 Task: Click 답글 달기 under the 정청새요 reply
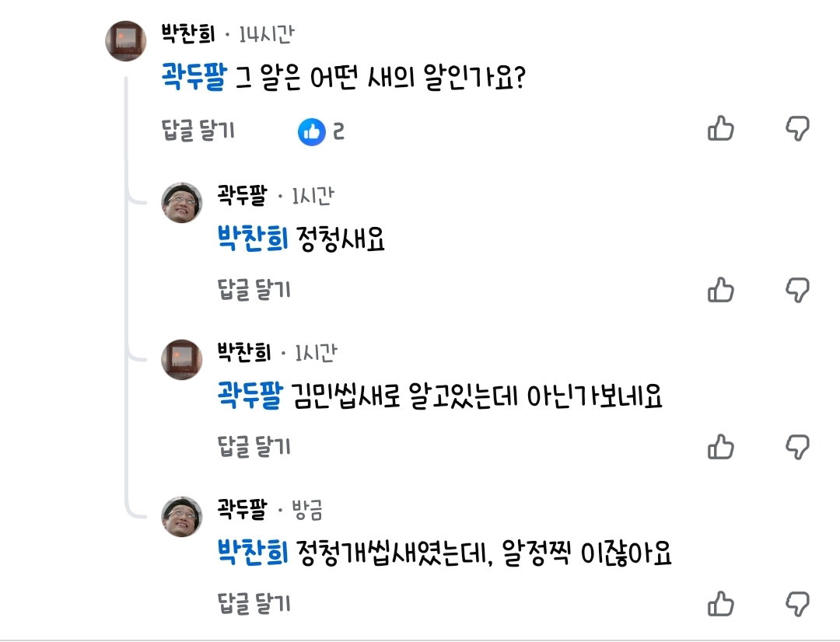tap(254, 289)
